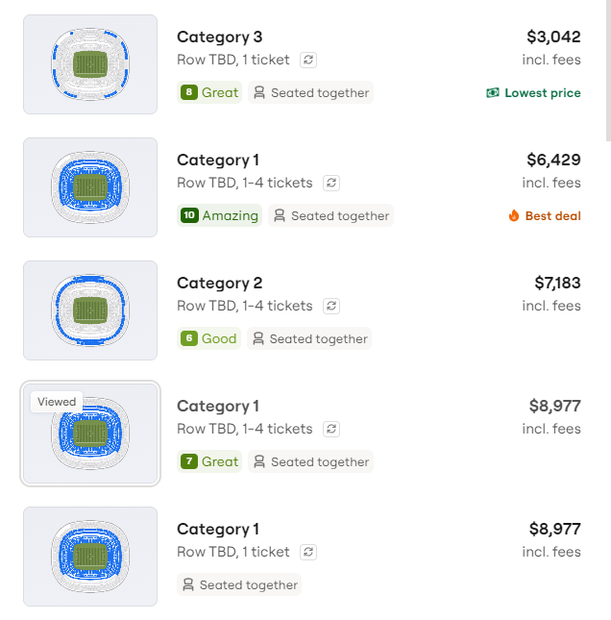This screenshot has height=620, width=611.
Task: Click refresh icon on viewed Category 1 listing
Action: [332, 429]
